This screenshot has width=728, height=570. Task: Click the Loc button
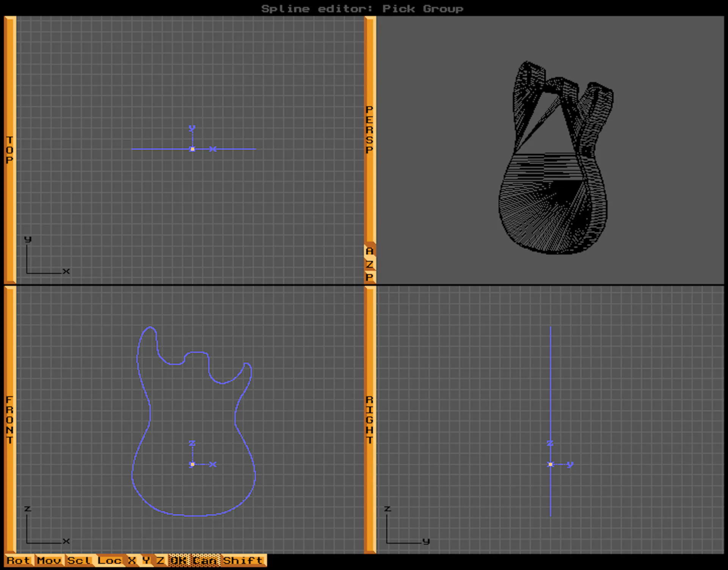click(110, 561)
